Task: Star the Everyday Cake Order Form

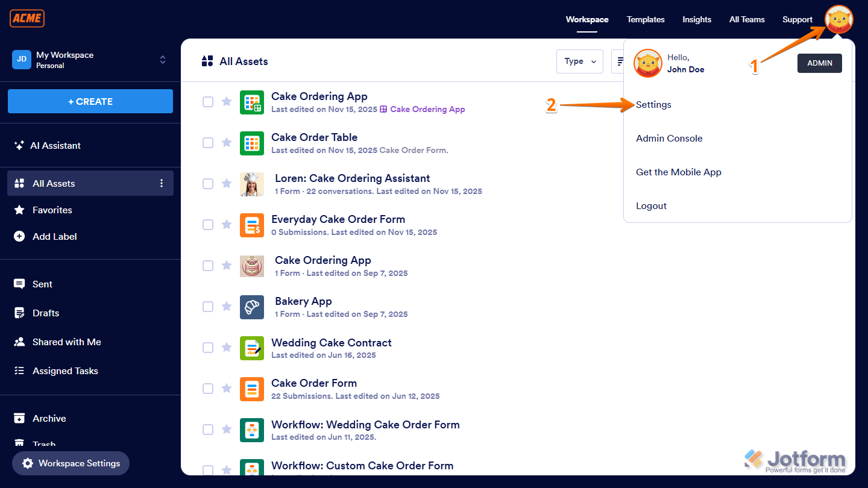Action: [227, 224]
